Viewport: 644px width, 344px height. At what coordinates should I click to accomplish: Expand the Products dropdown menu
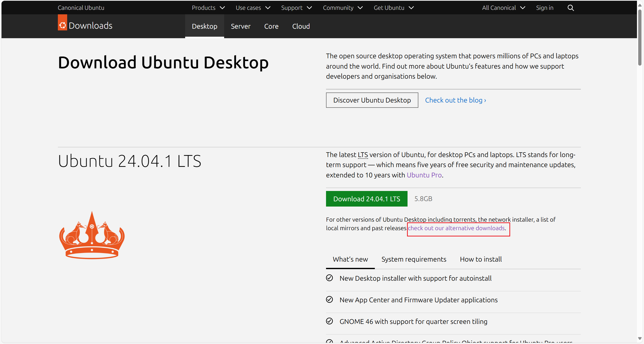pos(208,8)
